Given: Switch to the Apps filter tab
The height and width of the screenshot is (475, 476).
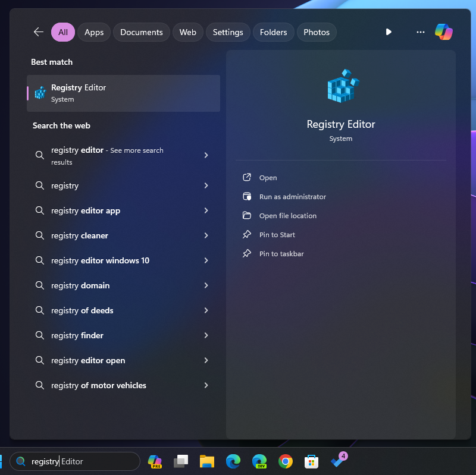Looking at the screenshot, I should [x=94, y=32].
